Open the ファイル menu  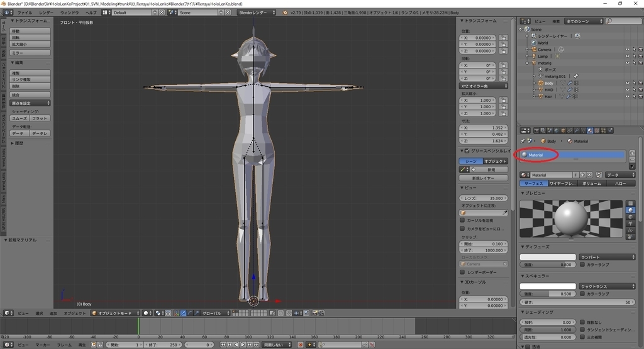coord(25,13)
